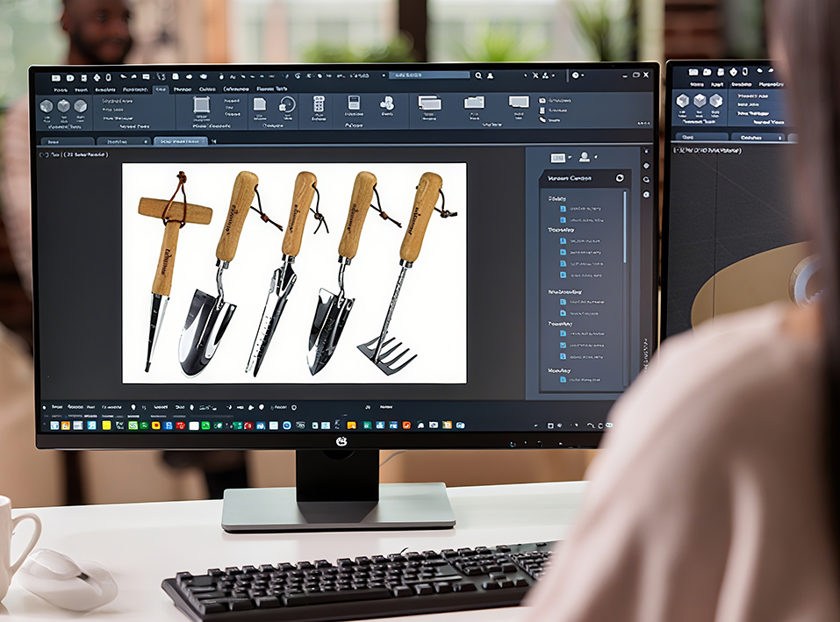This screenshot has width=840, height=622.
Task: Click the card icon above the right panel
Action: coord(557,158)
